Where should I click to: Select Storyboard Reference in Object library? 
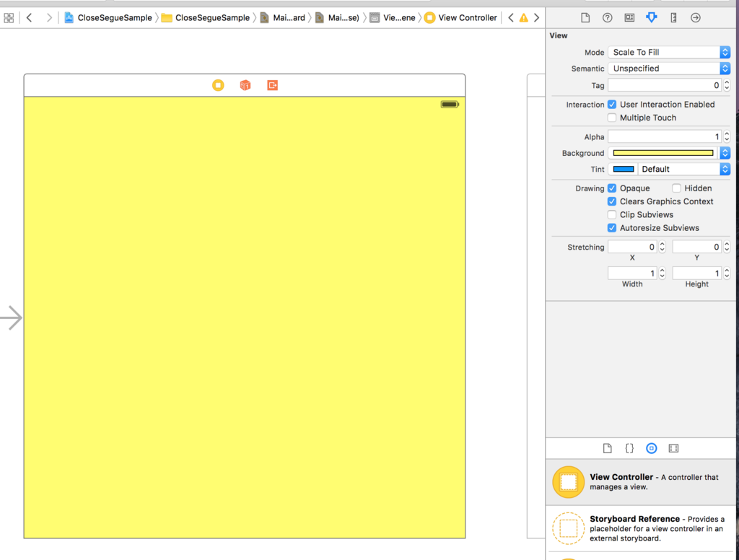641,528
